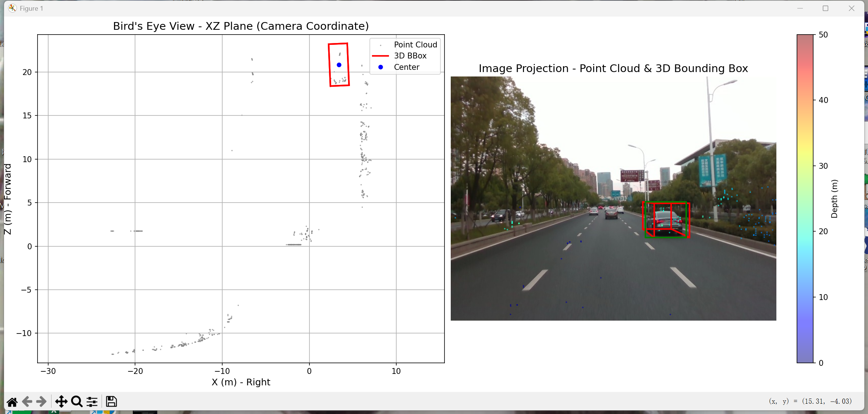Click the Home reset view icon
This screenshot has height=414, width=868.
tap(12, 401)
